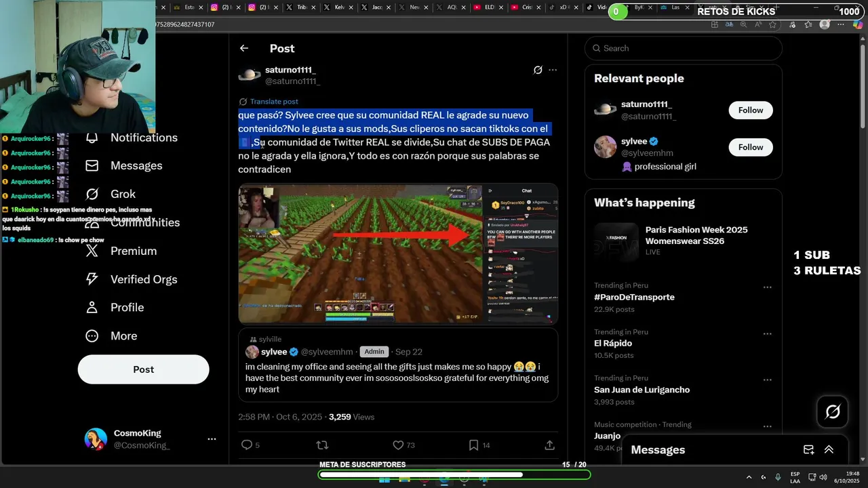
Task: Click the Messages envelope icon in the sidebar
Action: (x=92, y=165)
